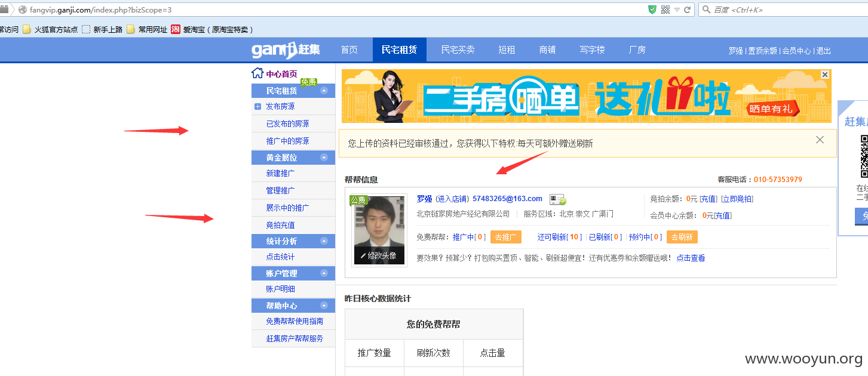Go to 竞拍充值 in sidebar
The height and width of the screenshot is (376, 868).
coord(281,226)
